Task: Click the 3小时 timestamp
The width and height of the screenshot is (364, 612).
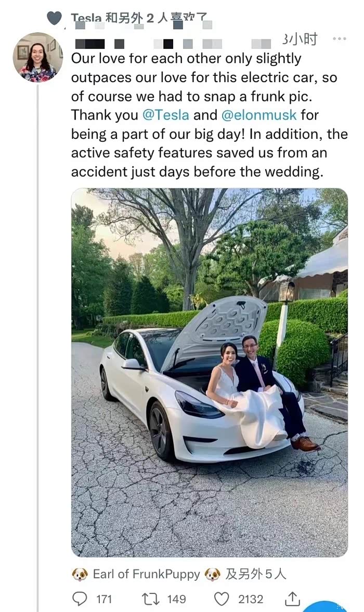Action: coord(300,38)
